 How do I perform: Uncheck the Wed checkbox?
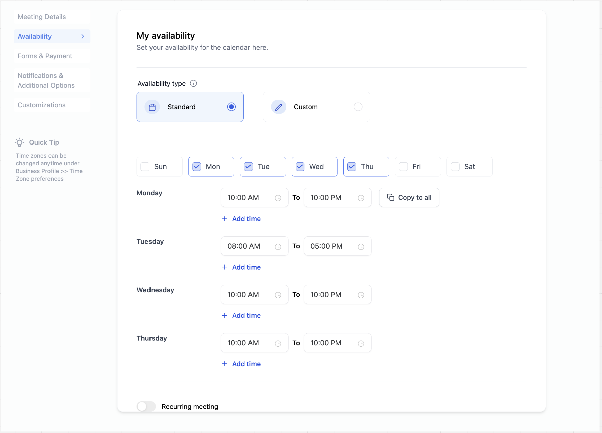click(x=300, y=167)
